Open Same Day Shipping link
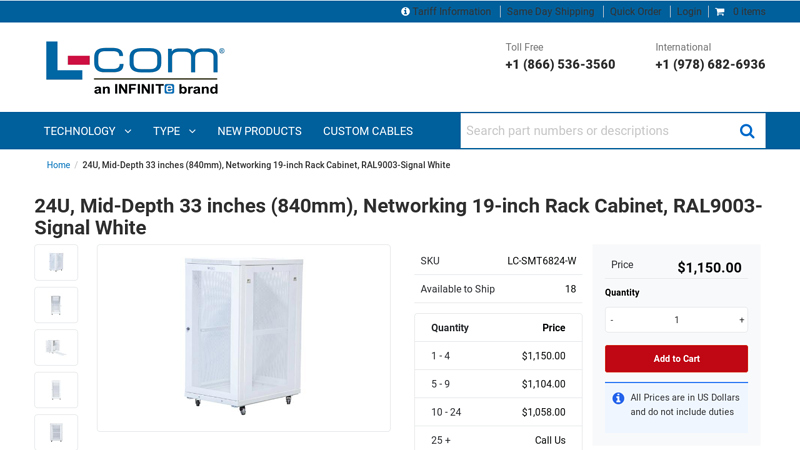The height and width of the screenshot is (450, 800). point(550,12)
